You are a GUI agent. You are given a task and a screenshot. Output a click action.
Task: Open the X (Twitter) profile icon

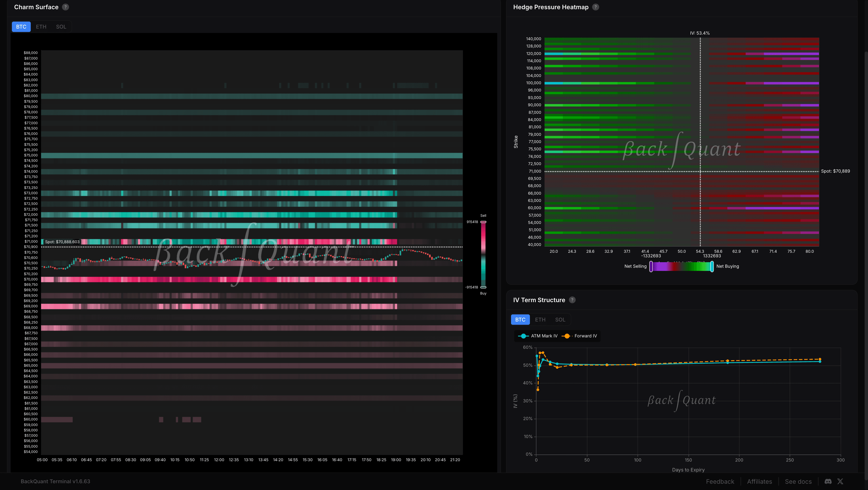[x=840, y=481]
